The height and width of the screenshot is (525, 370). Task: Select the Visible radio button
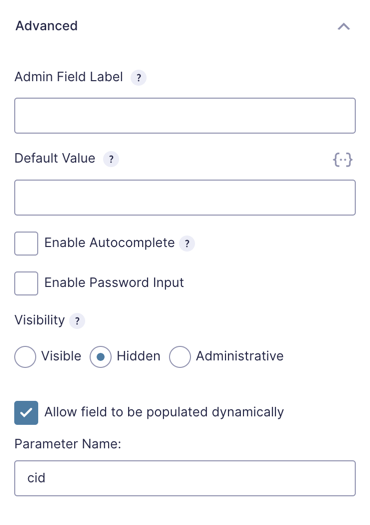point(25,357)
